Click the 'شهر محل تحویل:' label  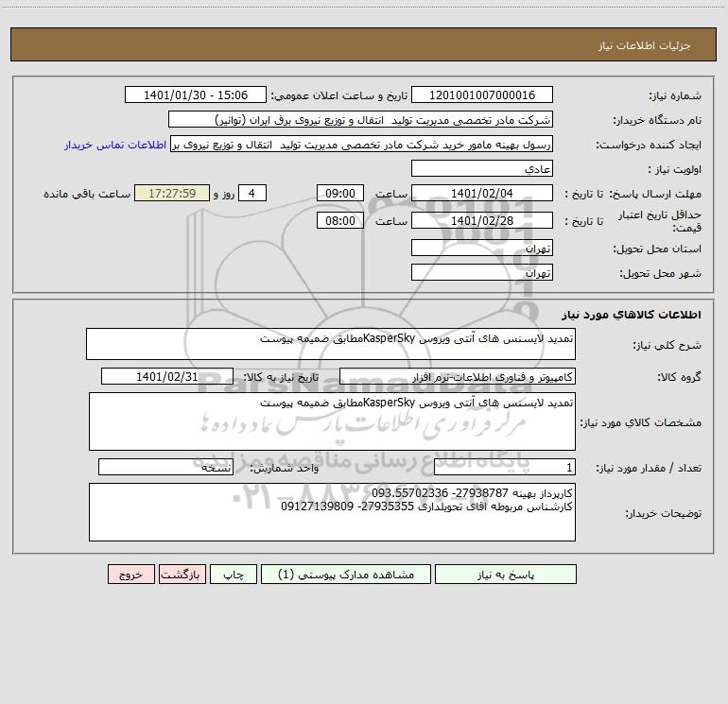[x=661, y=274]
